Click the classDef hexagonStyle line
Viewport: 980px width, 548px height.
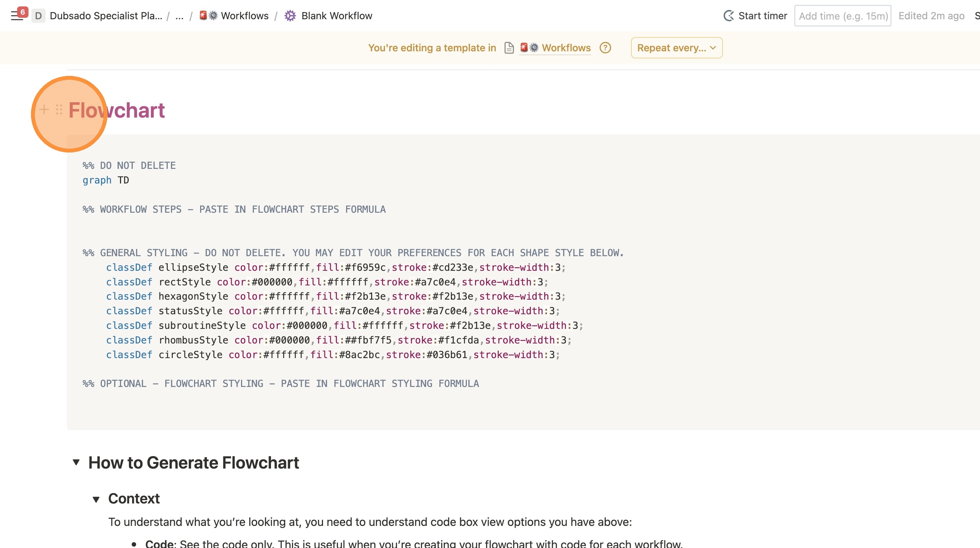(x=336, y=296)
